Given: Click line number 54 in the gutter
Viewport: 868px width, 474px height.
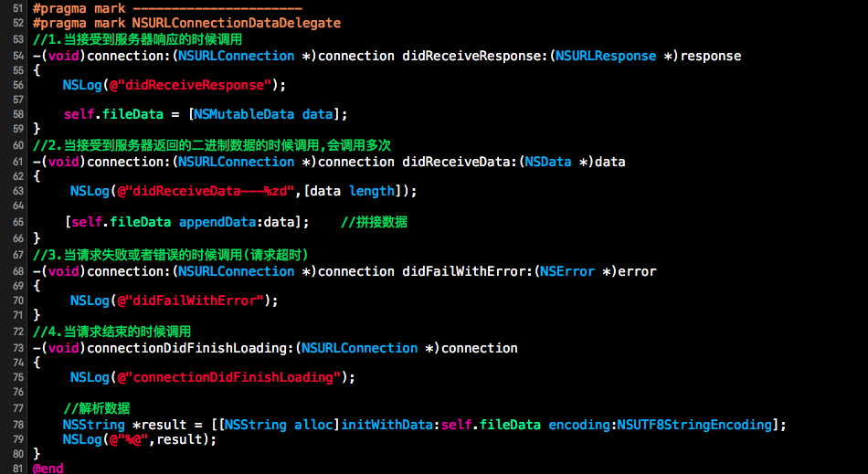Looking at the screenshot, I should click(x=17, y=56).
